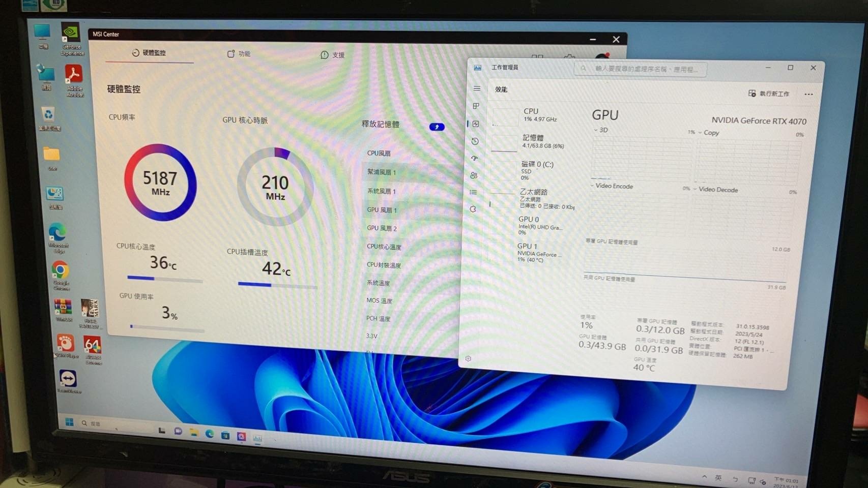Expand the 3D graph selector dropdown
Image resolution: width=868 pixels, height=488 pixels.
[x=601, y=130]
